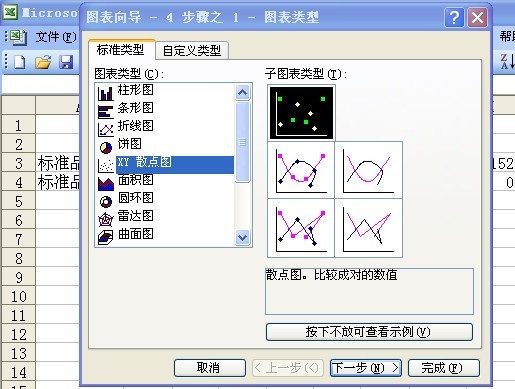Pick the line chart (折线图) icon
The image size is (515, 389).
pos(105,129)
